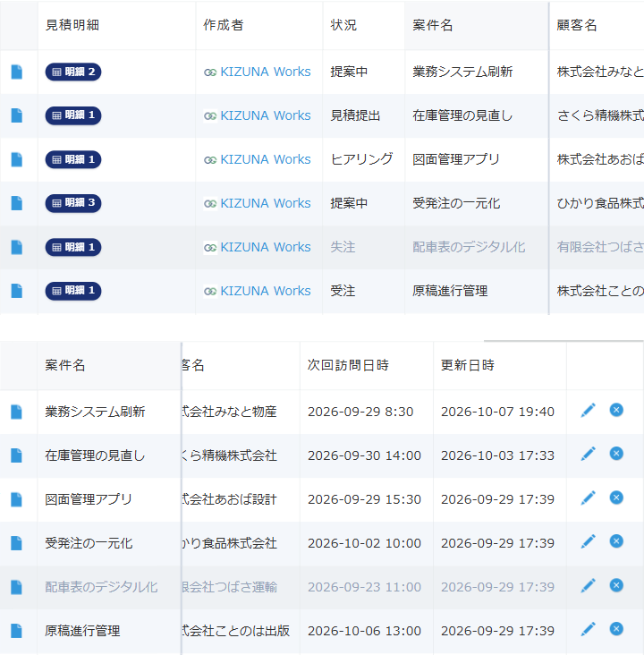Edit the 図面管理アプリ record with pencil icon
The height and width of the screenshot is (655, 644).
click(588, 498)
